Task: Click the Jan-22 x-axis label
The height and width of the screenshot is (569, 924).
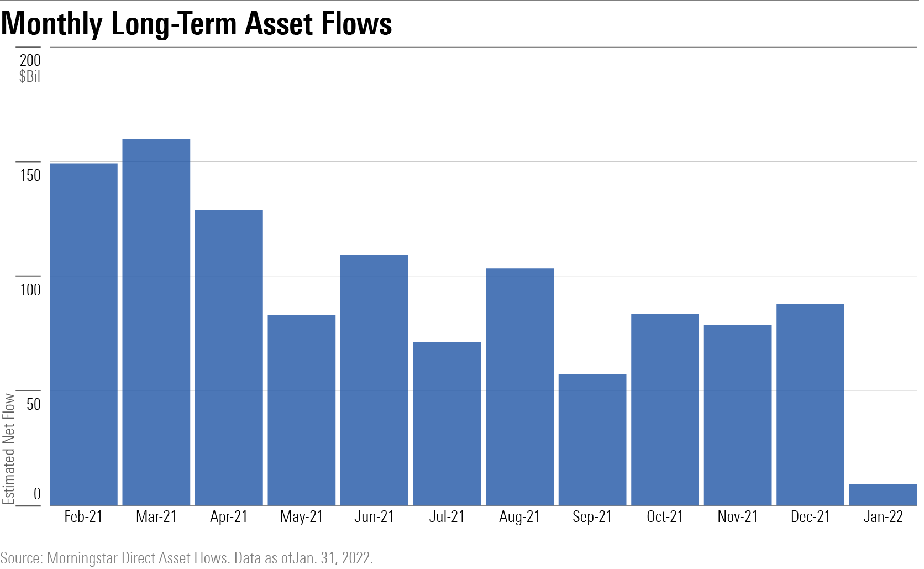Action: coord(883,516)
